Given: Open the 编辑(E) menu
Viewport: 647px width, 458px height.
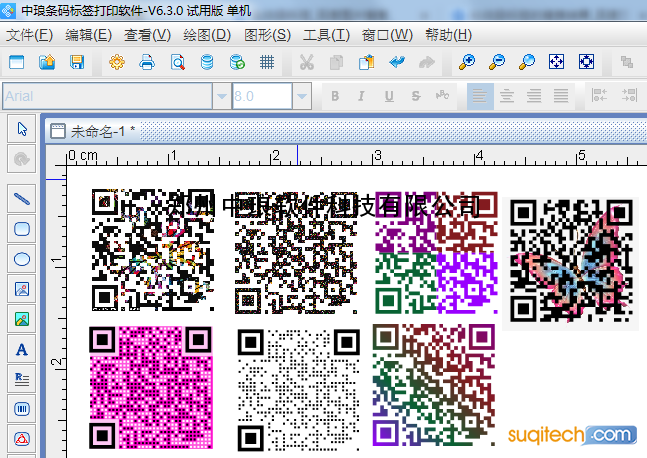Looking at the screenshot, I should (x=89, y=35).
